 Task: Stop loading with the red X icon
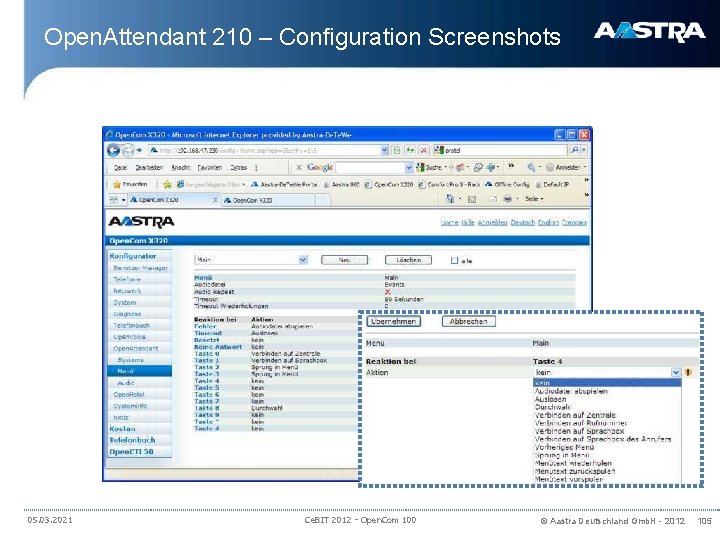tap(424, 150)
